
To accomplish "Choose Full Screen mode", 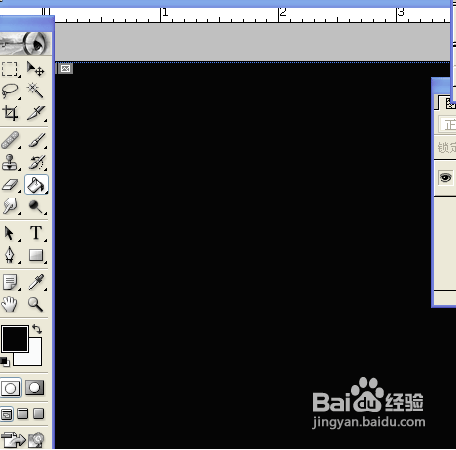I will [39, 414].
